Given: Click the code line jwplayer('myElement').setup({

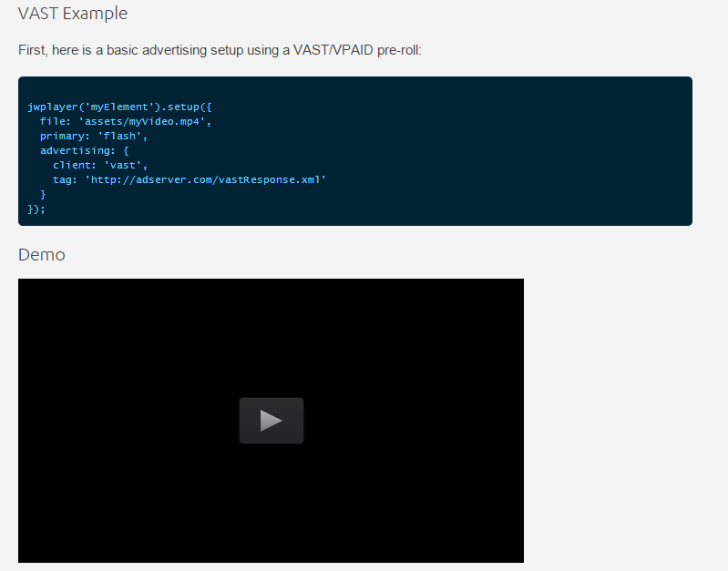Looking at the screenshot, I should (x=119, y=107).
